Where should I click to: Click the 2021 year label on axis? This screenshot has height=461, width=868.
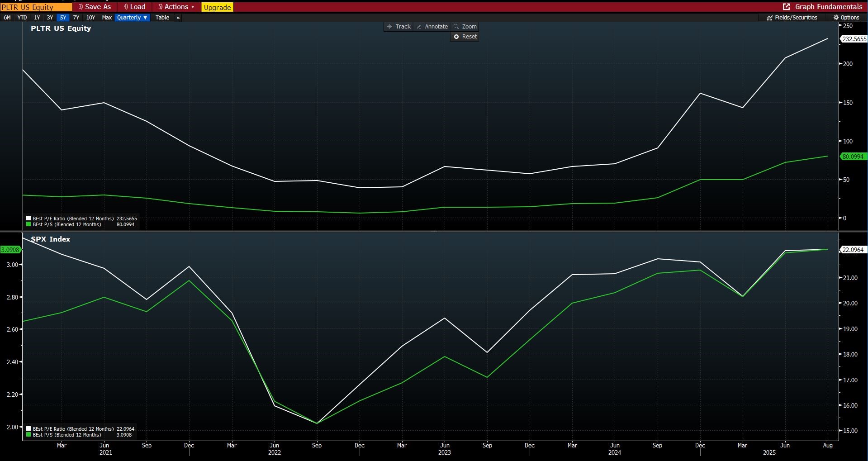[105, 453]
